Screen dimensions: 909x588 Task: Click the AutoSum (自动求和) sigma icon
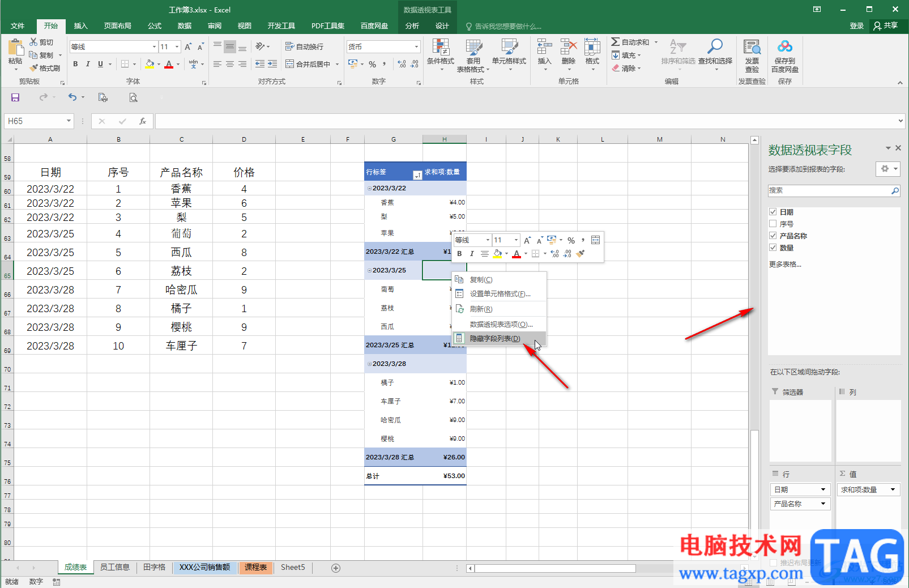click(x=616, y=42)
